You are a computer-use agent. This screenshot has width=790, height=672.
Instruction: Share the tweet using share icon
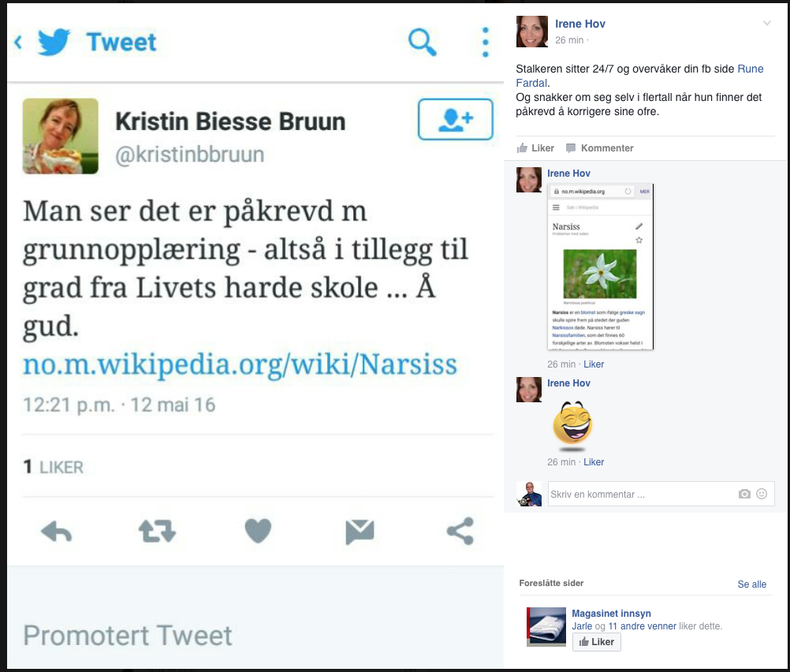coord(460,531)
